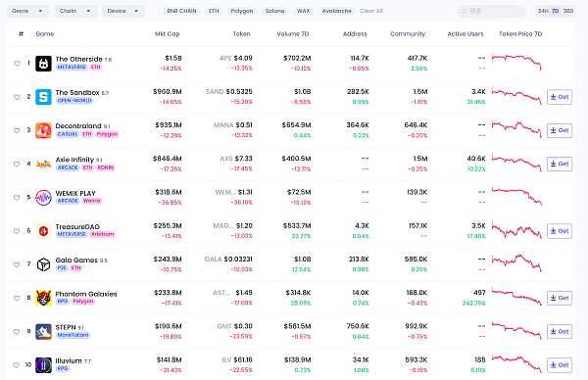This screenshot has width=588, height=380.
Task: Expand the Device dropdown filter
Action: [x=123, y=11]
